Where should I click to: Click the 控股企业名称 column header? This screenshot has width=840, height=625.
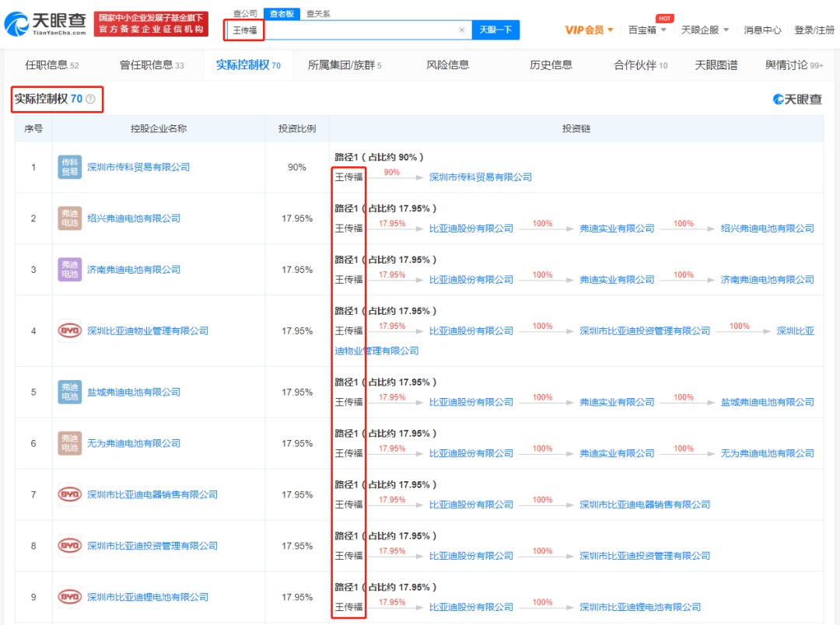tap(159, 128)
